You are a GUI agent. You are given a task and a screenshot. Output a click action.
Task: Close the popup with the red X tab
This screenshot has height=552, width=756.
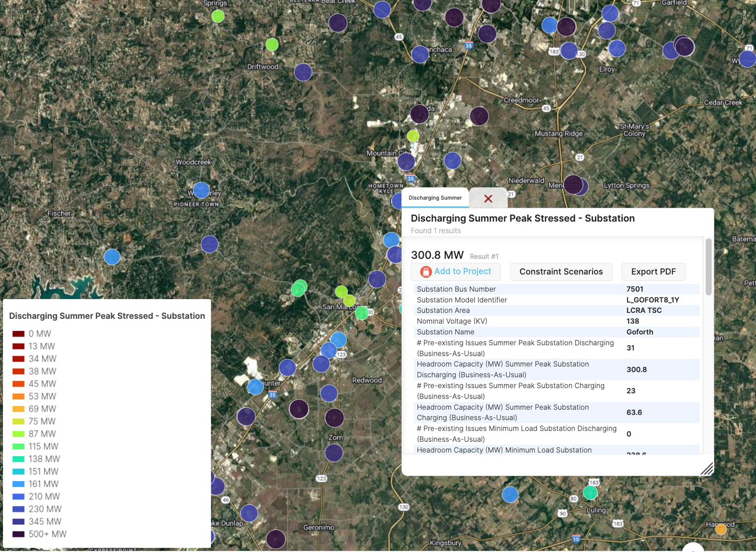[488, 199]
